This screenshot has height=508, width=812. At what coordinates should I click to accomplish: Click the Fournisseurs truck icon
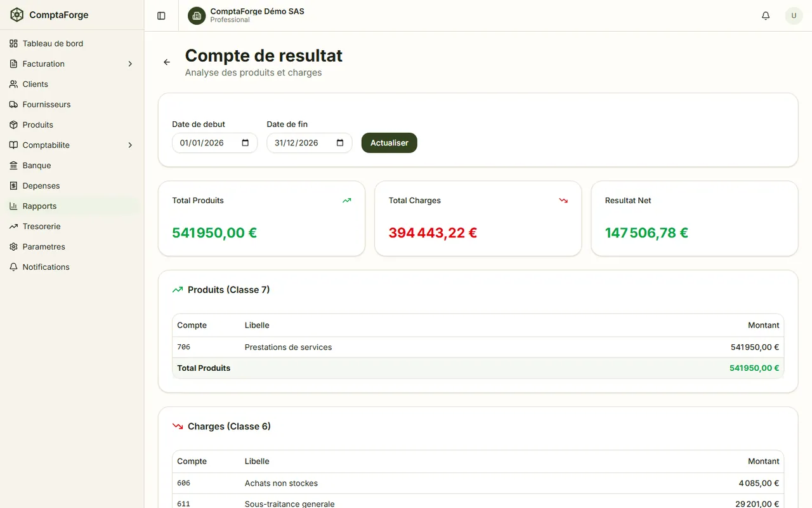(x=14, y=105)
